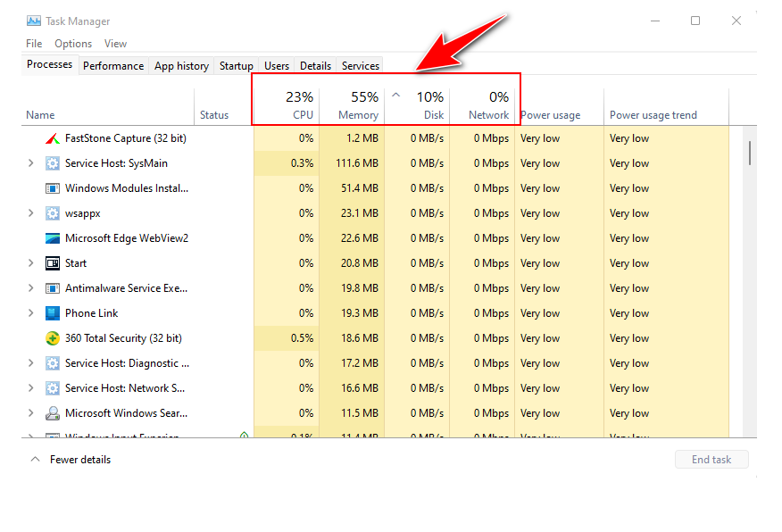Click the vertical scrollbar thumb
Screen dimensions: 782x532
click(749, 153)
